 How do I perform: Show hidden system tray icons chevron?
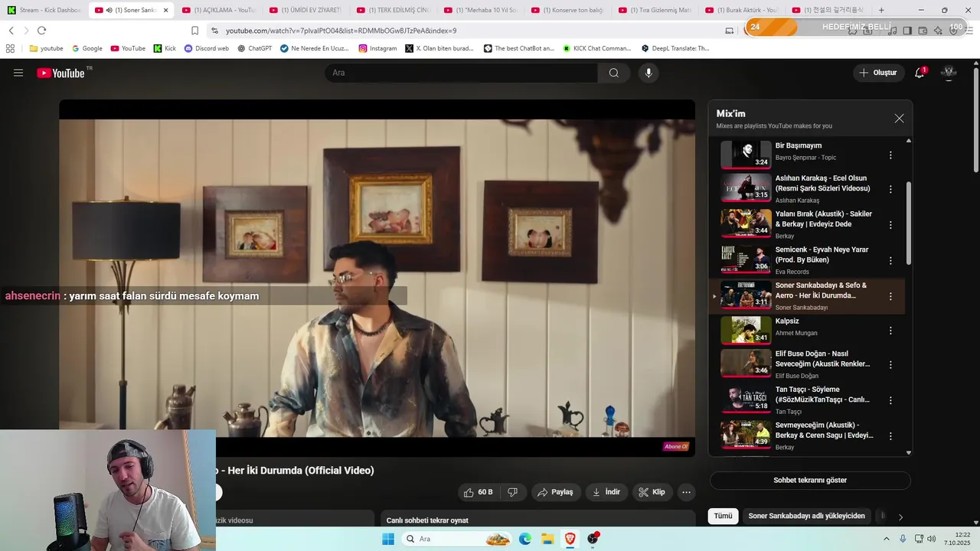click(887, 539)
